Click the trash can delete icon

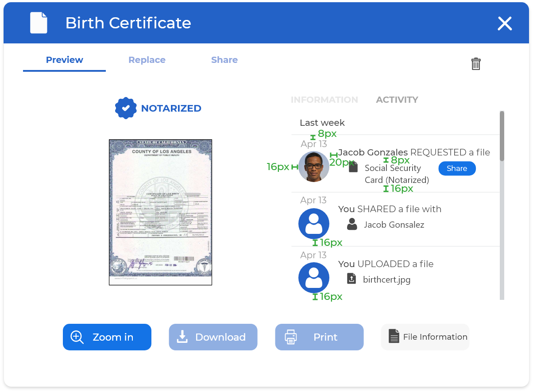(476, 64)
